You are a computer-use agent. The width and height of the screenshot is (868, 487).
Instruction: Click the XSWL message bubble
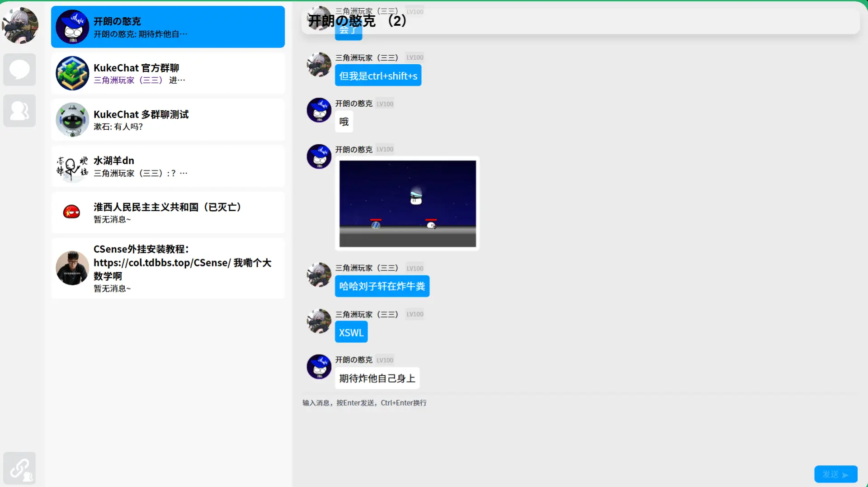pos(351,332)
